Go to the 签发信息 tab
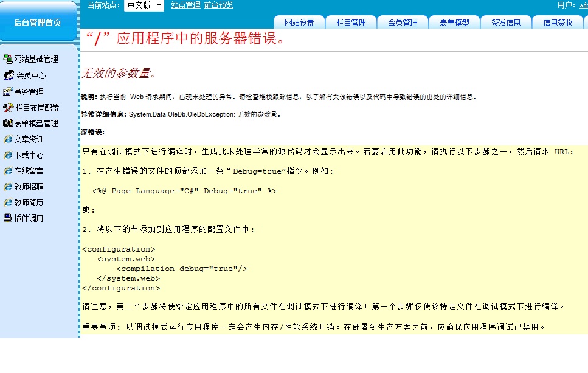This screenshot has width=588, height=373. point(506,22)
